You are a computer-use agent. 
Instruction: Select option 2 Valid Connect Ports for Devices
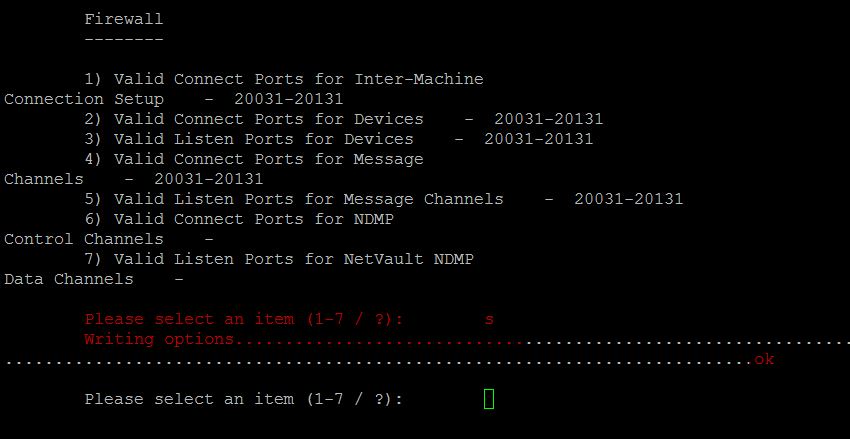click(x=267, y=119)
